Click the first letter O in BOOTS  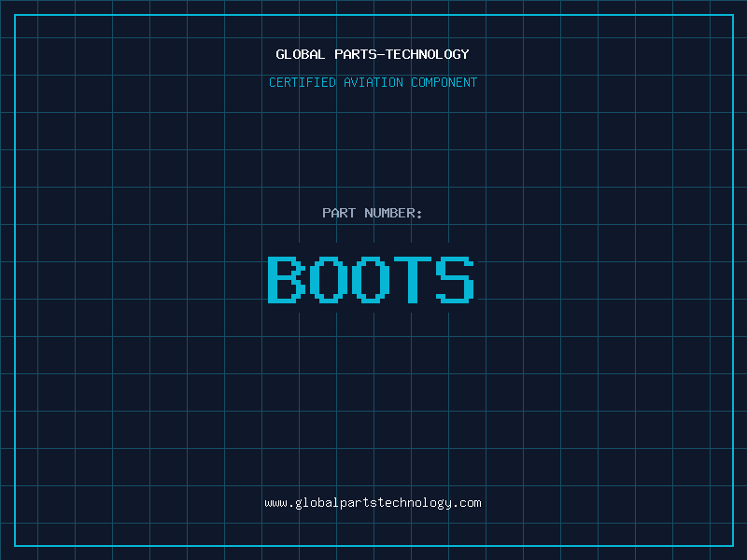329,280
